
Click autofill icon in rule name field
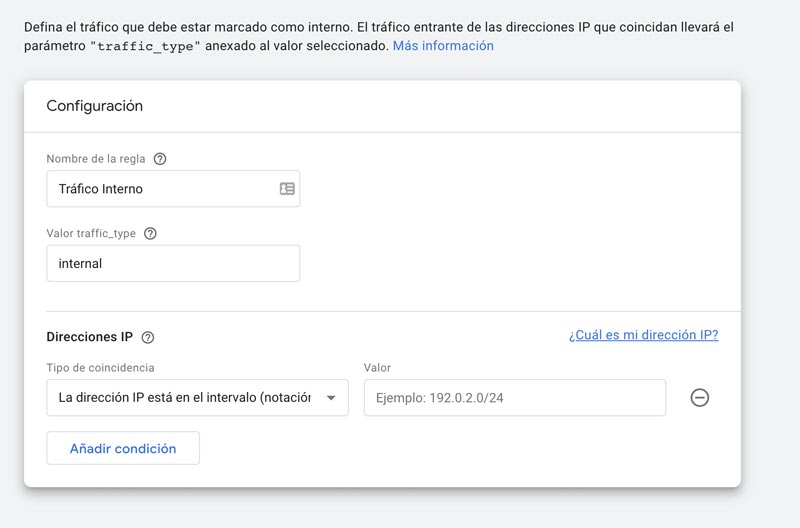pos(287,189)
